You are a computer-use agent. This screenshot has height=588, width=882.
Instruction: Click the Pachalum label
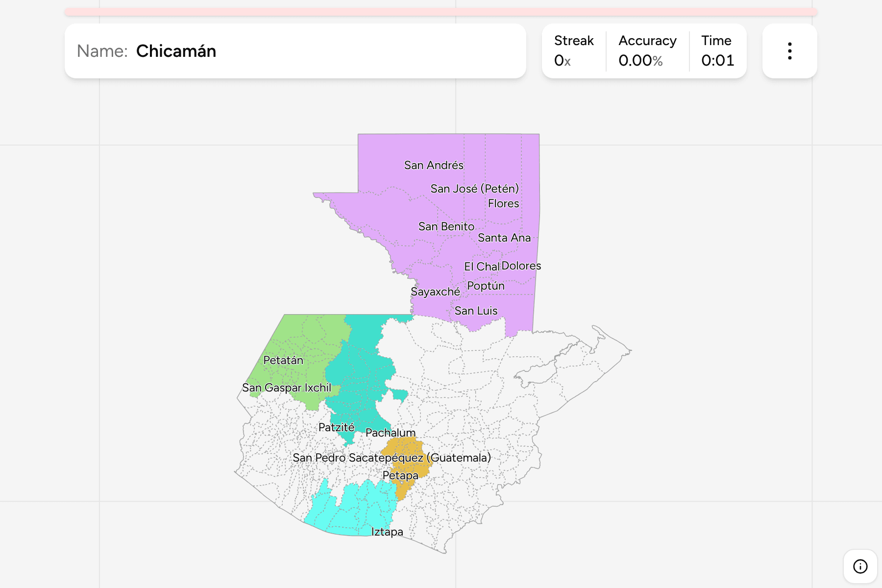pyautogui.click(x=391, y=433)
